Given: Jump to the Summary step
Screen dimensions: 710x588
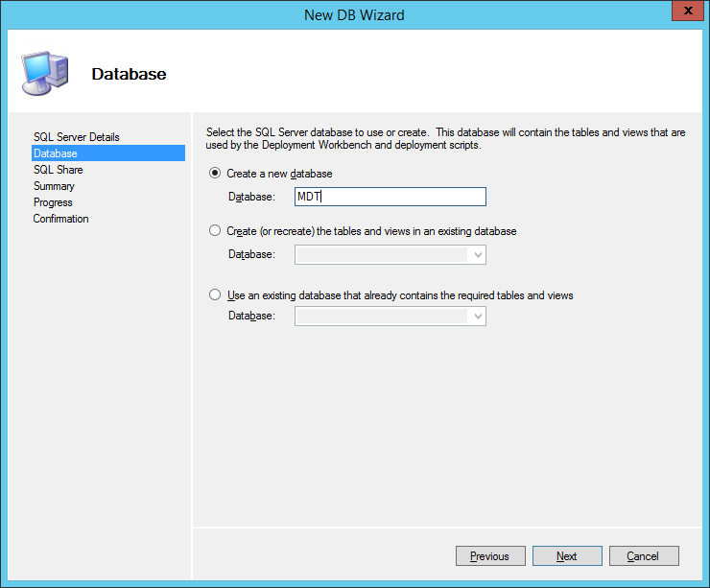Looking at the screenshot, I should click(x=54, y=186).
